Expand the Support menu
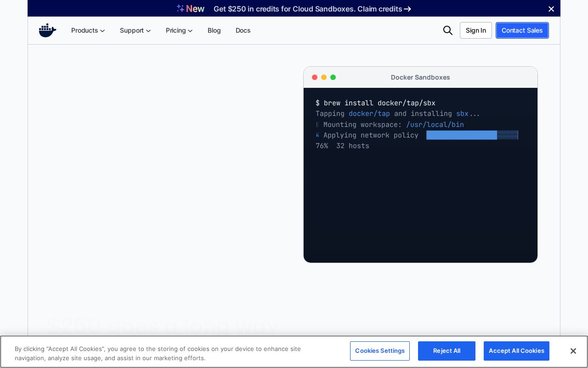This screenshot has height=368, width=588. [x=136, y=30]
